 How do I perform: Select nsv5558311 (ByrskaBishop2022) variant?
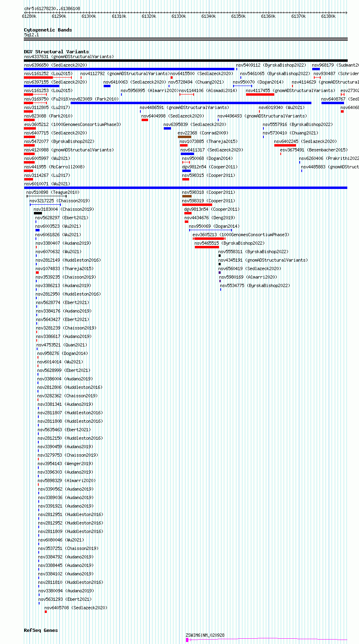coord(253,252)
